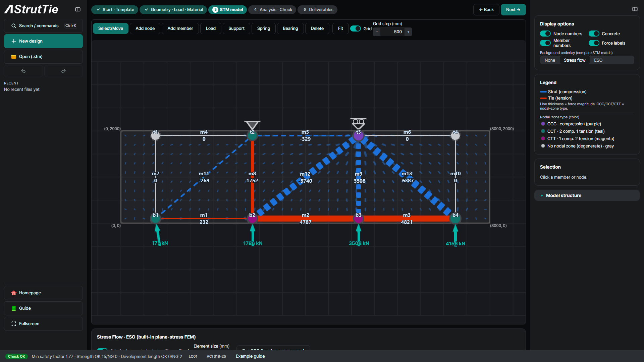Toggle Node numbers display
This screenshot has width=644, height=362.
click(x=545, y=34)
